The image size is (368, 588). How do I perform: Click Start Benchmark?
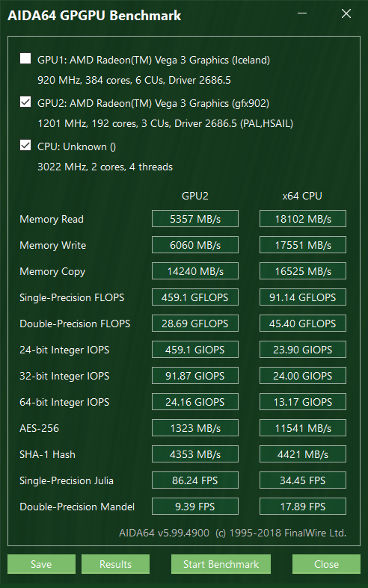click(x=221, y=564)
